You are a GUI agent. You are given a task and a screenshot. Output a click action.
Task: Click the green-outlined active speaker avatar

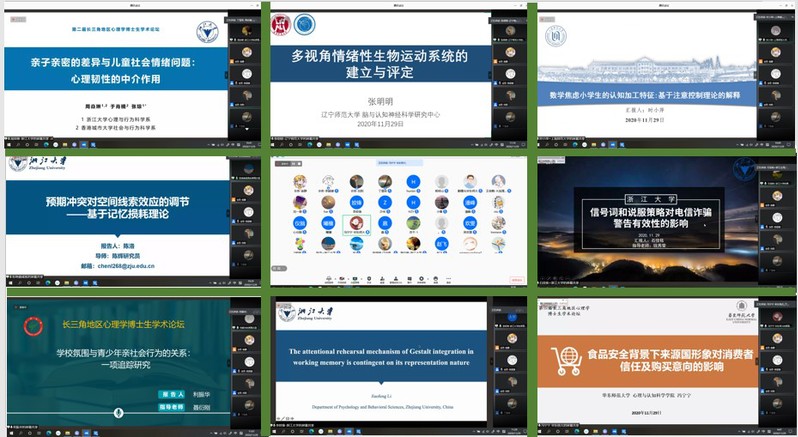coord(356,226)
